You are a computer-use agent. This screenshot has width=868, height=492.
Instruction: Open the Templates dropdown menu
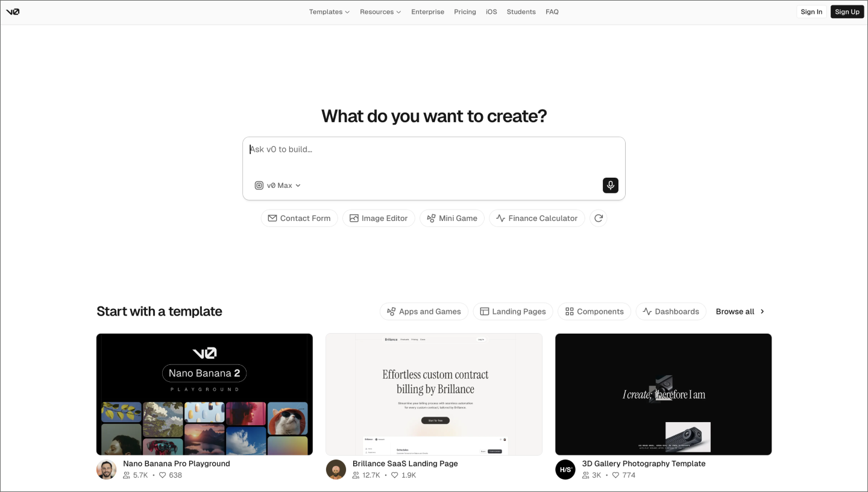coord(329,11)
